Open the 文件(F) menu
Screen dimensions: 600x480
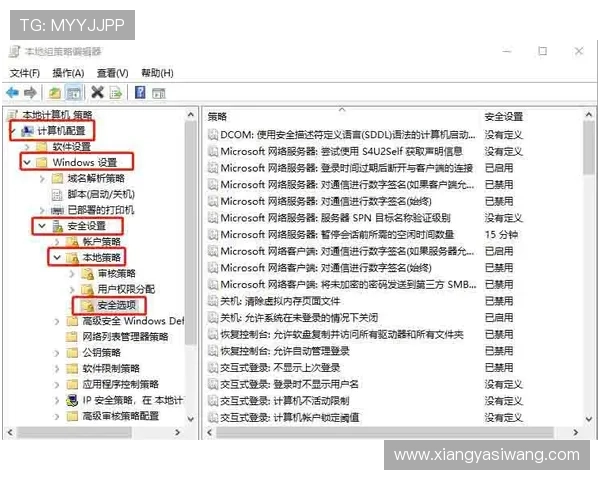coord(24,73)
